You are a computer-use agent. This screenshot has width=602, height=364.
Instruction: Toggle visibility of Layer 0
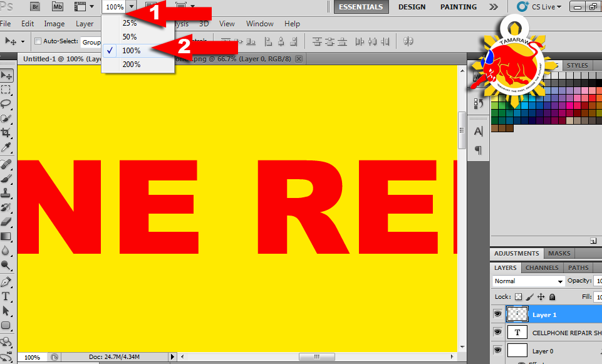click(497, 351)
